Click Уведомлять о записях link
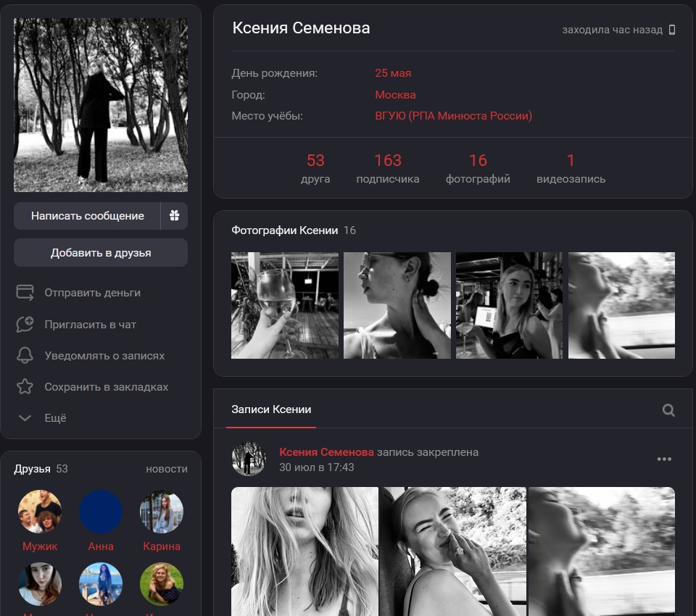The height and width of the screenshot is (616, 696). [x=104, y=356]
